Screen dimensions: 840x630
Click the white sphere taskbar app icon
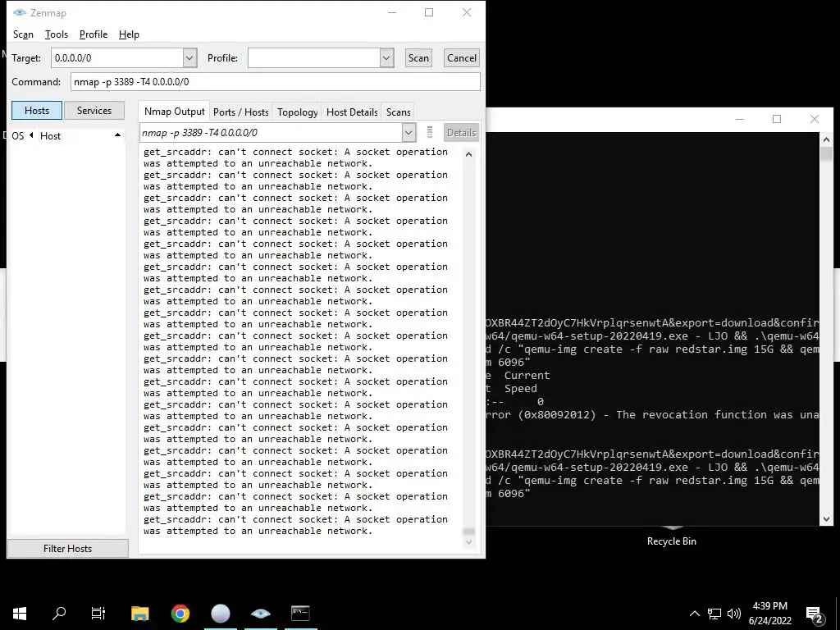[x=220, y=613]
